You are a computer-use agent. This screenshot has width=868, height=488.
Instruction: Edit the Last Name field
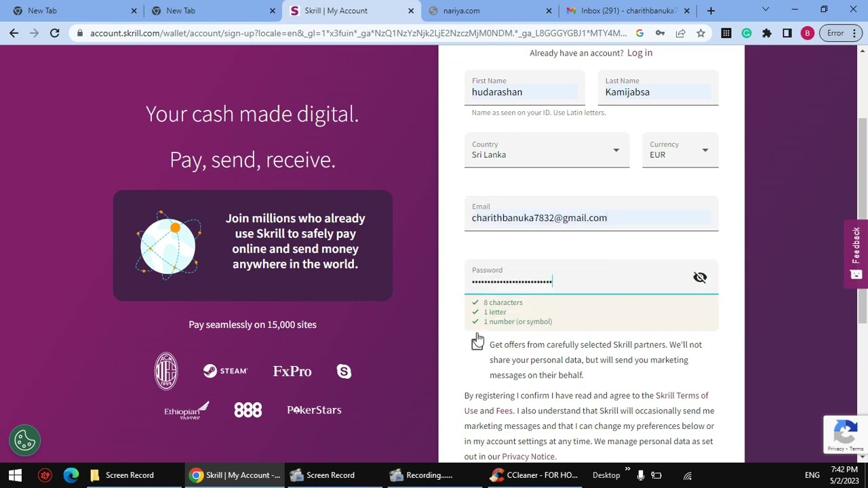coord(658,88)
